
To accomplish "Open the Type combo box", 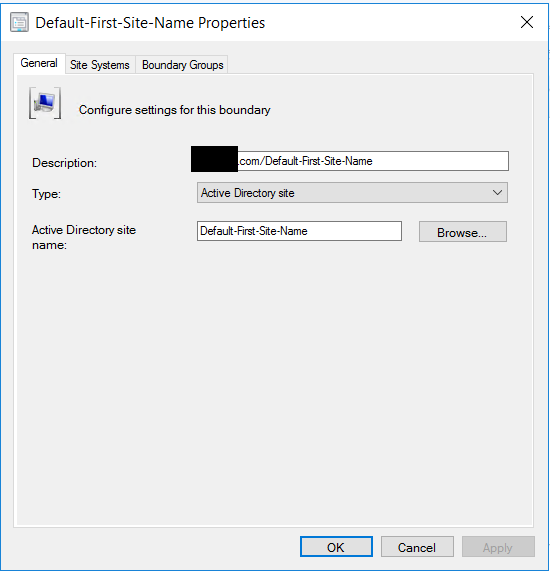I will [x=352, y=193].
